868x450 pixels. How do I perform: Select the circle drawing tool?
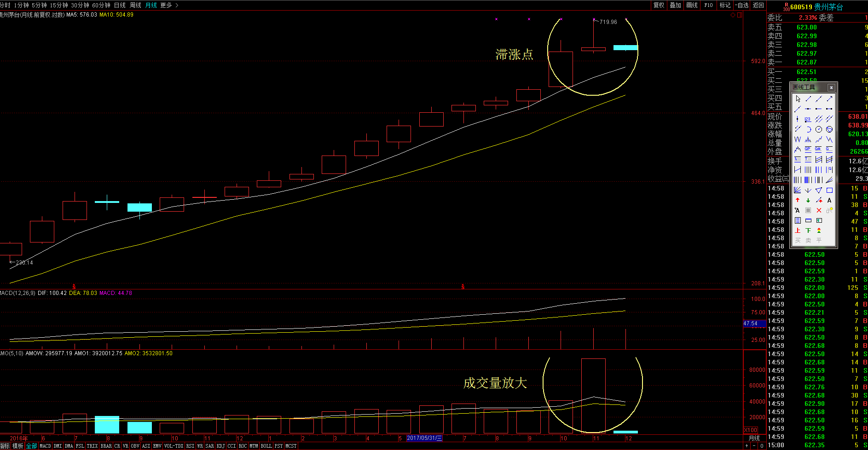(x=819, y=129)
